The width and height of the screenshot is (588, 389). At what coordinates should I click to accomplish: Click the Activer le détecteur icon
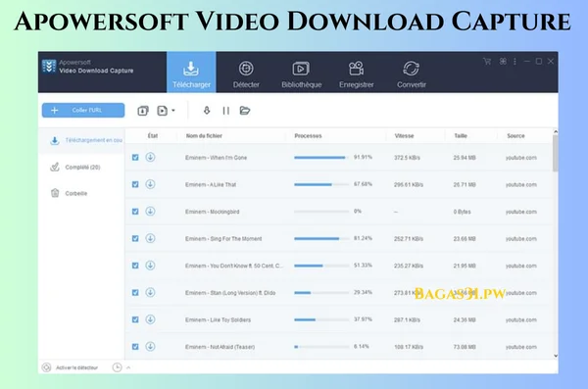click(x=46, y=367)
